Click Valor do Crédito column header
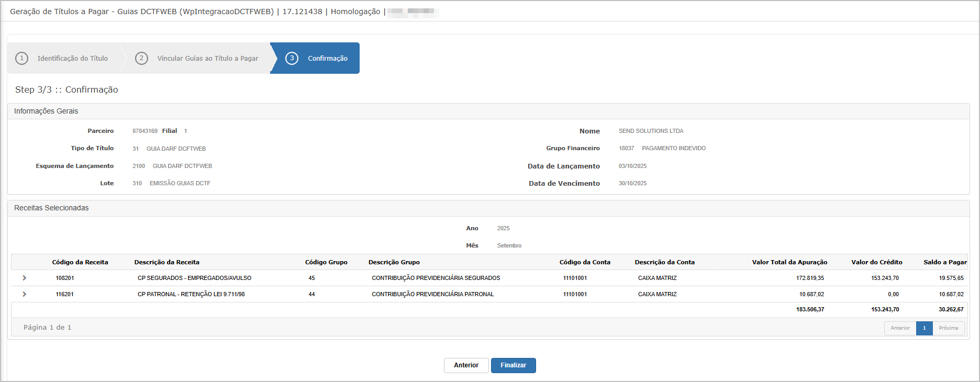 coord(876,262)
